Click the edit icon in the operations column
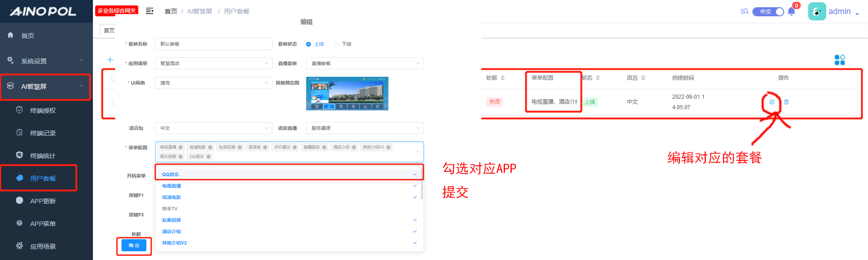The height and width of the screenshot is (260, 868). 771,102
